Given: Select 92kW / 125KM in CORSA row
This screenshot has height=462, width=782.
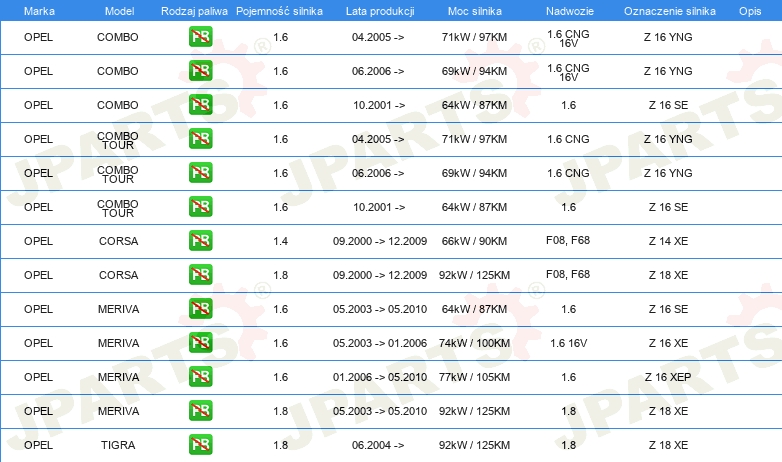Looking at the screenshot, I should coord(474,275).
